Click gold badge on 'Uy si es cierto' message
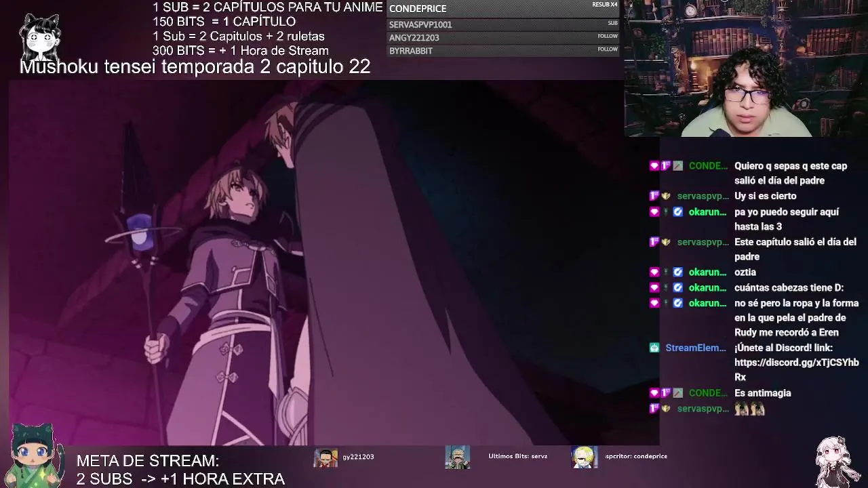 pos(666,196)
